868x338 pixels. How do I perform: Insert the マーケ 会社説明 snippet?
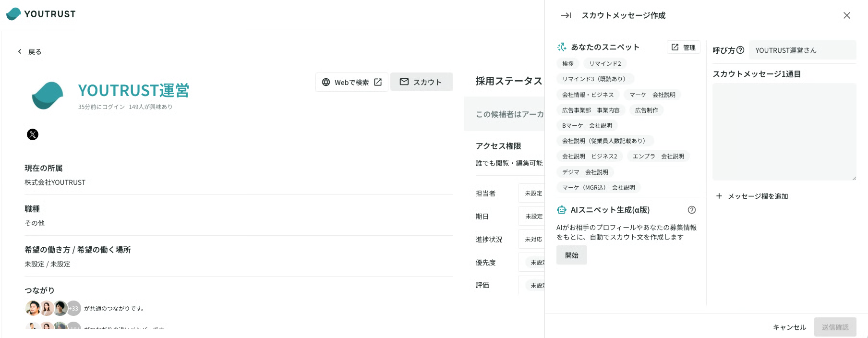(x=652, y=95)
